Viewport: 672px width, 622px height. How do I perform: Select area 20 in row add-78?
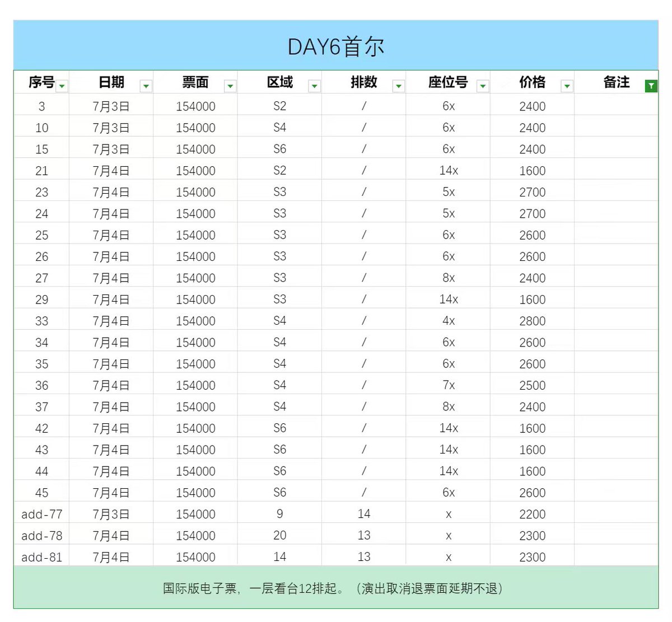point(279,535)
